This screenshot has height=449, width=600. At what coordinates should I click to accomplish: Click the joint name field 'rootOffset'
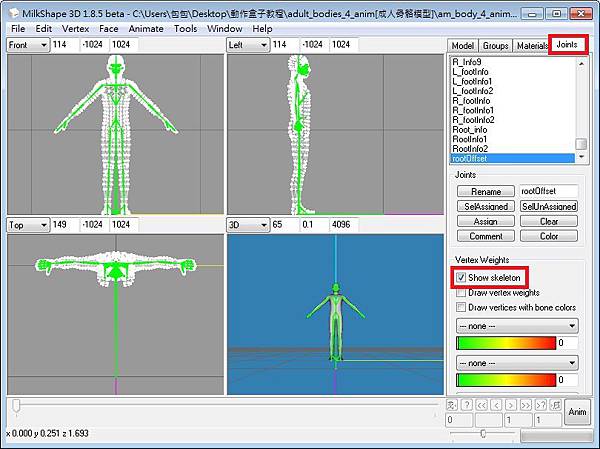549,191
